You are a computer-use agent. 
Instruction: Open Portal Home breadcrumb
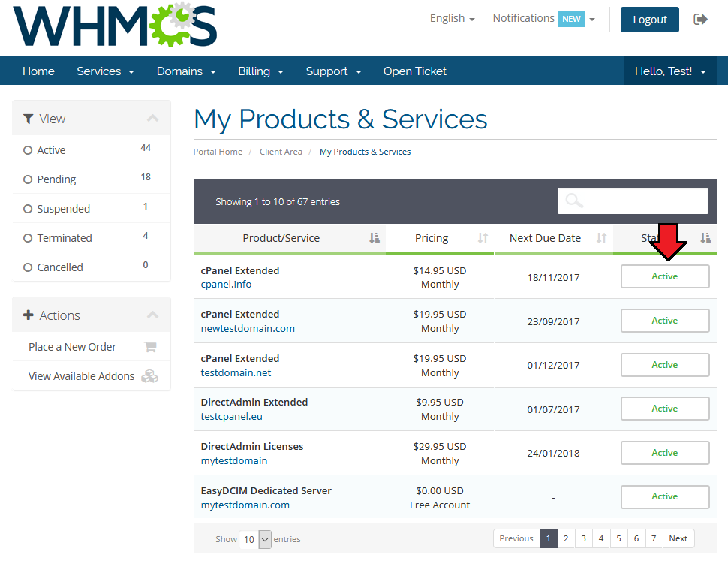tap(218, 152)
